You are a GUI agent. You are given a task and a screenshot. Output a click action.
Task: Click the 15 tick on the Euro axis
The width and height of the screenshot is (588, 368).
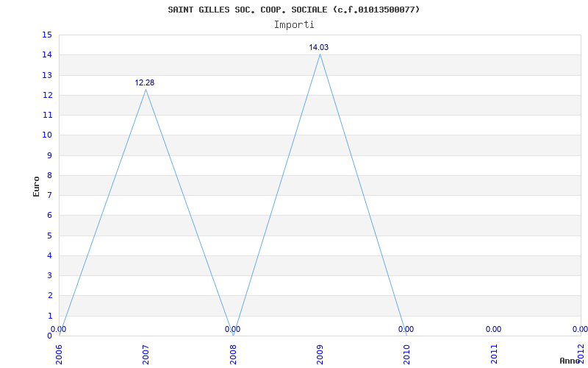(x=47, y=35)
